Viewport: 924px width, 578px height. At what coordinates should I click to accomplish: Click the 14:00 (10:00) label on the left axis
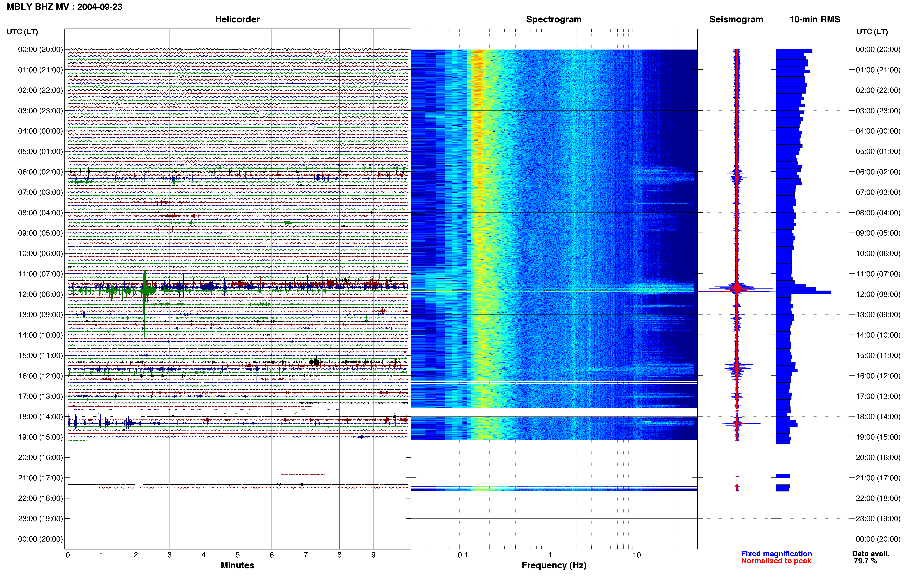pyautogui.click(x=41, y=335)
